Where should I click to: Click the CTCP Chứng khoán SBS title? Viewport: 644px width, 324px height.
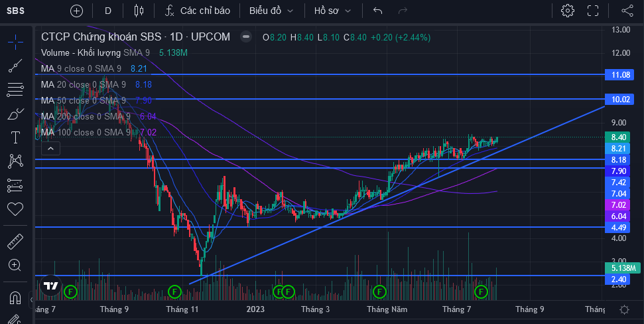[135, 37]
